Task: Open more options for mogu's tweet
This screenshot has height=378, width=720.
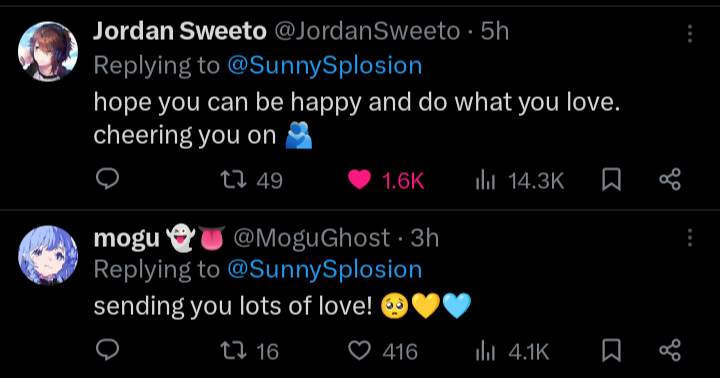Action: tap(690, 238)
